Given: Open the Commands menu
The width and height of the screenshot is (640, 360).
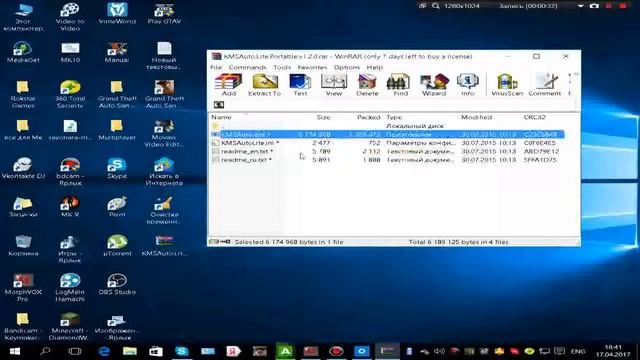Looking at the screenshot, I should pyautogui.click(x=247, y=67).
